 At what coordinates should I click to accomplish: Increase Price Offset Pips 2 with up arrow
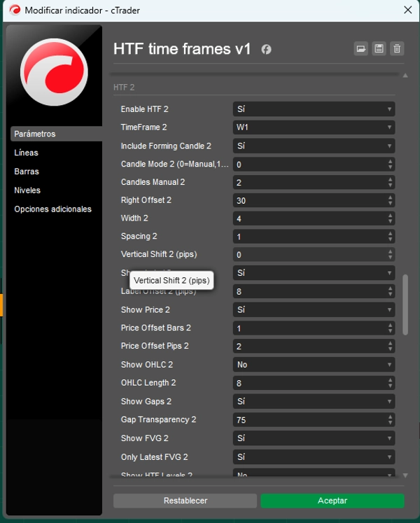click(x=391, y=343)
